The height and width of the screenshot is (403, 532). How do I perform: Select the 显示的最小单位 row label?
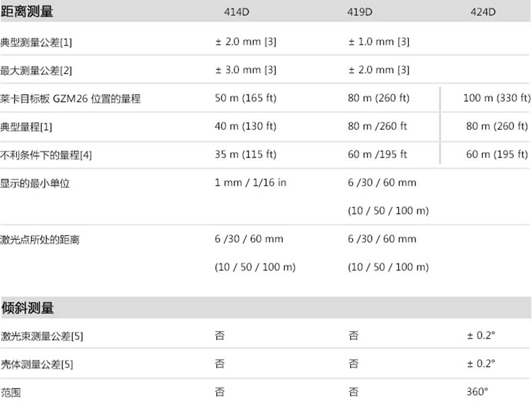coord(35,183)
